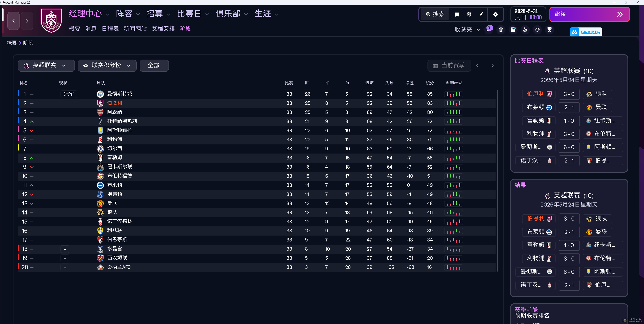Open the trophy competitions icon
Viewport: 644px width, 324px height.
[549, 30]
